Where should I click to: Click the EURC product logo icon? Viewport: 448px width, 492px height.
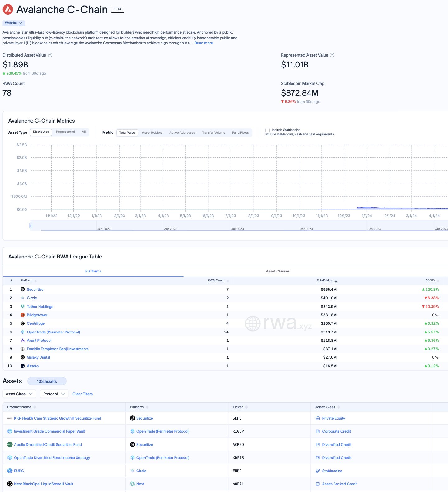[10, 471]
